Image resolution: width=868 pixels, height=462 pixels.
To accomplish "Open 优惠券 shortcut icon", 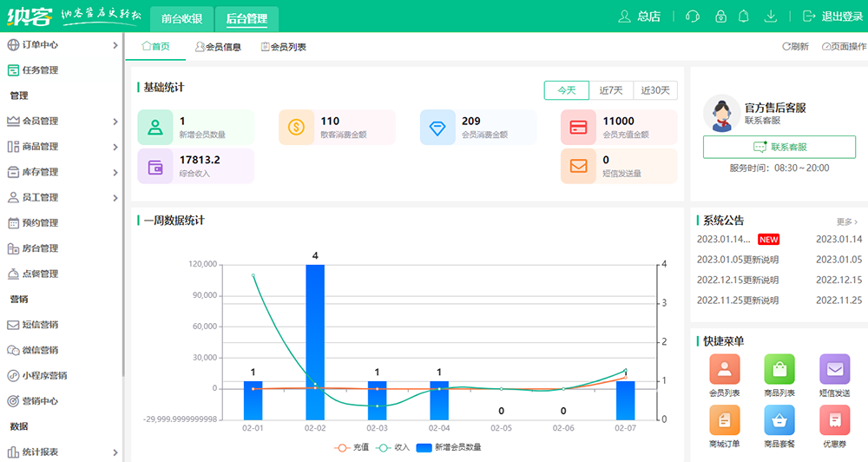I will [x=834, y=420].
